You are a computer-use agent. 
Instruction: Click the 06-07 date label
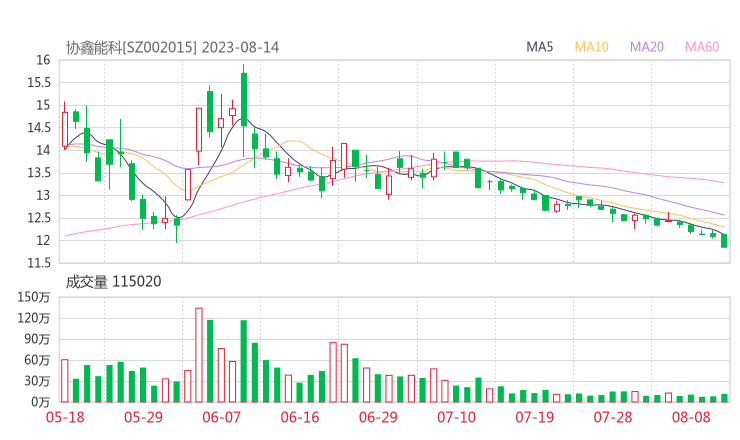pos(221,417)
